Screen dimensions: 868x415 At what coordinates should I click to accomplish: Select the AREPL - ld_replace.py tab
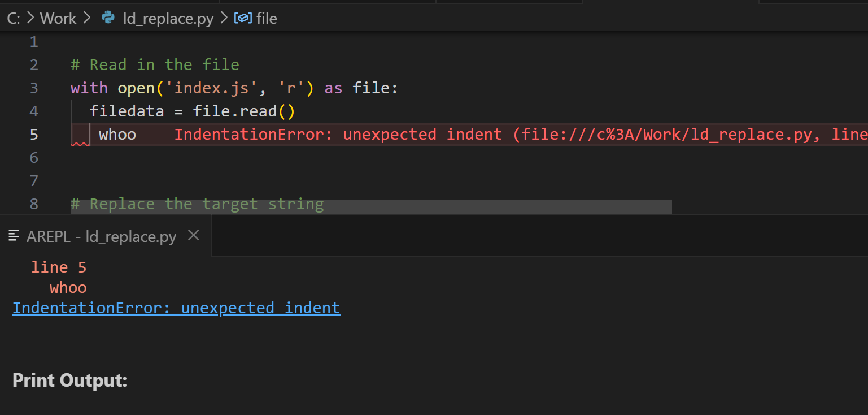coord(101,236)
